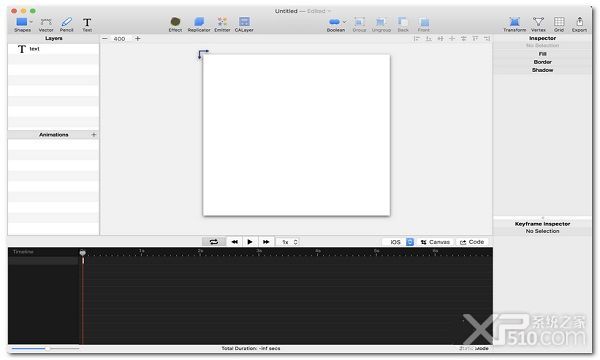Viewport: 600px width, 360px height.
Task: Add a CALayer
Action: [244, 24]
